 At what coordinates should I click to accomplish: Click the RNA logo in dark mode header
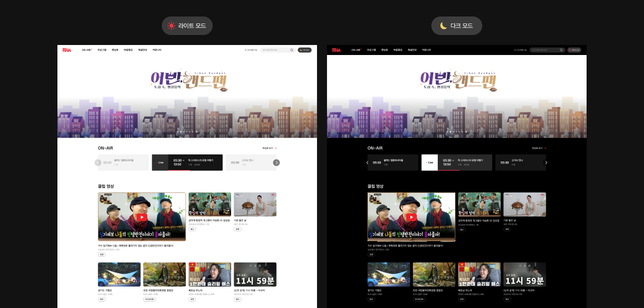(x=336, y=50)
